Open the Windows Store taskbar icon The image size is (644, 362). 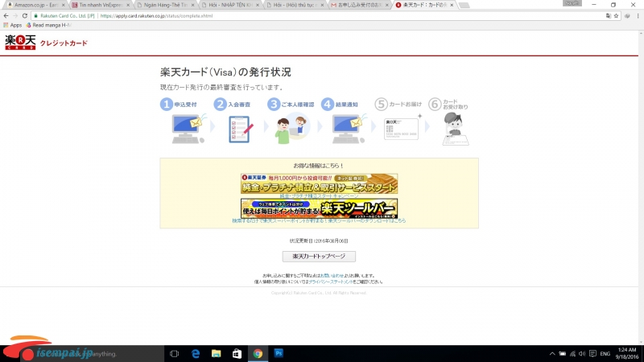[x=237, y=353]
